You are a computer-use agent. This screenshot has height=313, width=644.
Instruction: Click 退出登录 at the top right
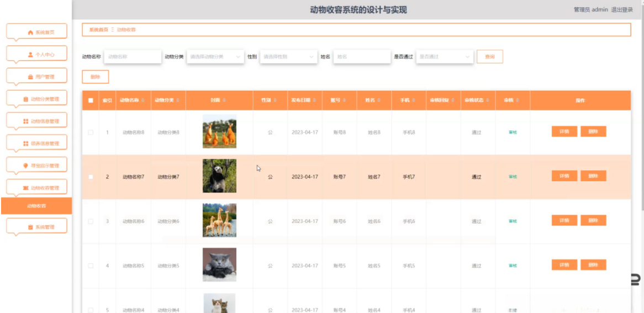point(622,10)
